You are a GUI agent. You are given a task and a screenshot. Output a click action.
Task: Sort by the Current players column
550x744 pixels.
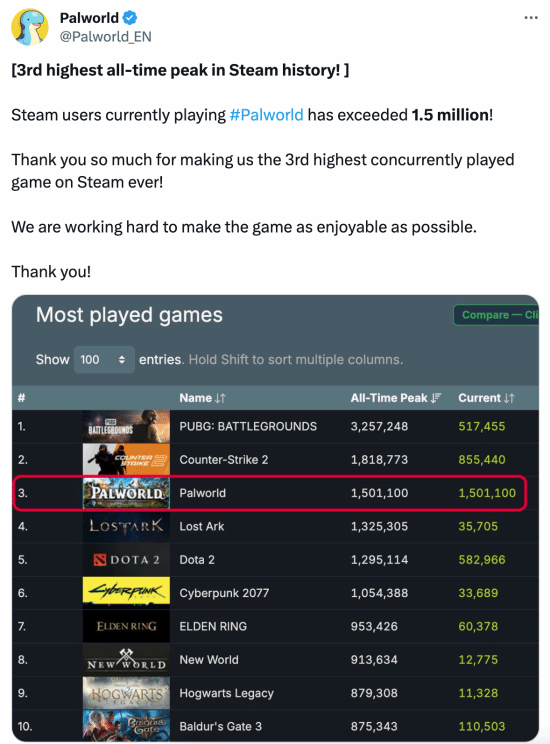coord(486,398)
